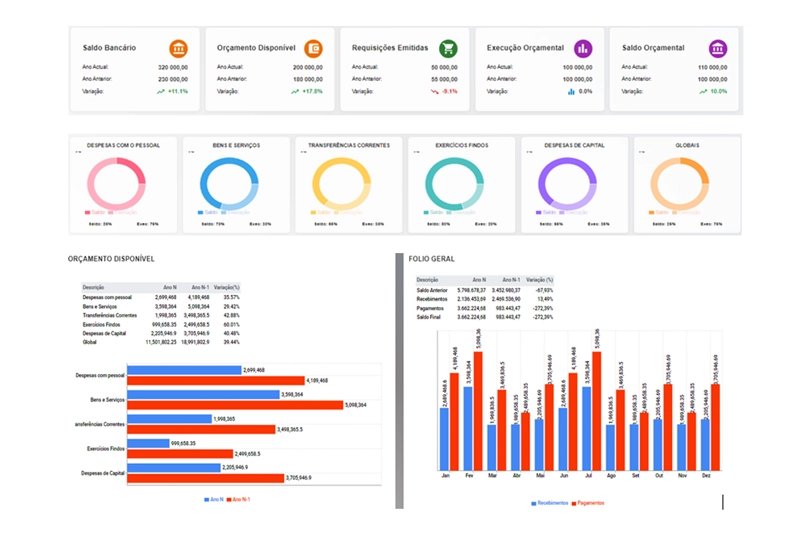Click the red 5,098,364 bar for Bens e Serviços
The height and width of the screenshot is (533, 800).
[x=235, y=405]
